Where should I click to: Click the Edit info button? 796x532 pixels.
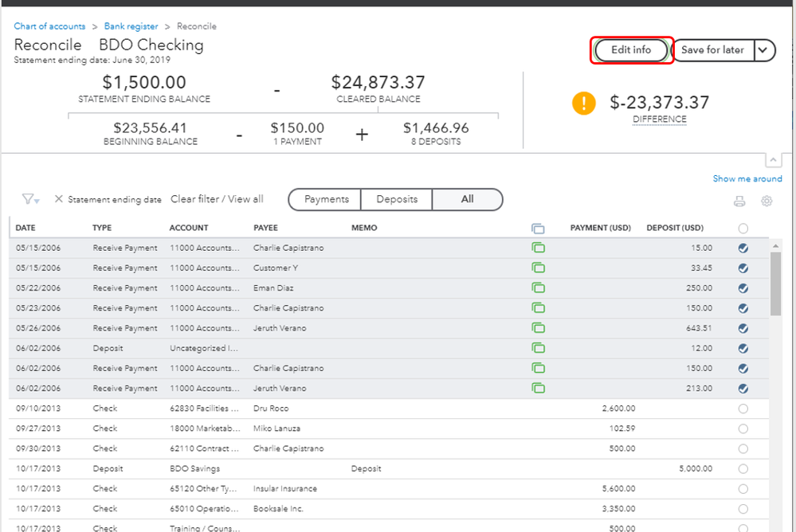tap(631, 50)
